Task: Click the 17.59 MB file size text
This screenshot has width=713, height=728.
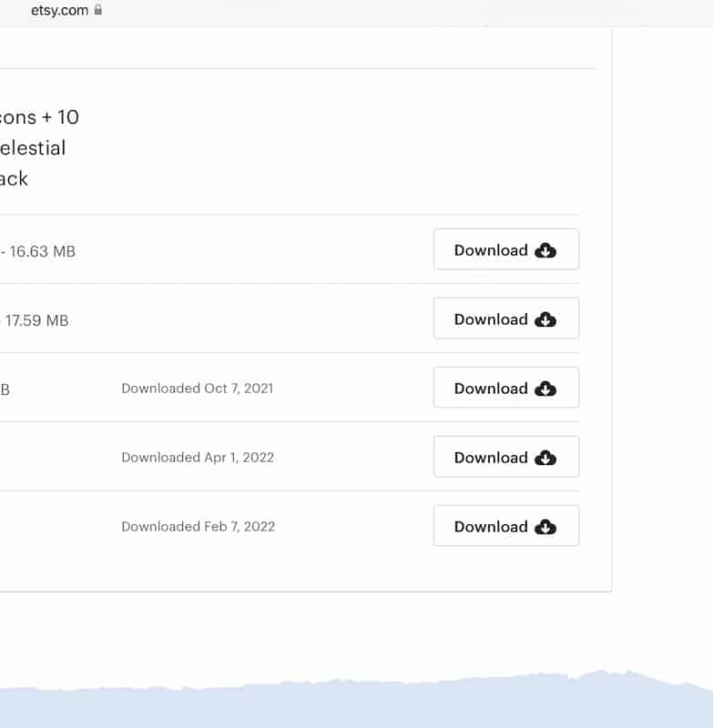Action: click(37, 320)
